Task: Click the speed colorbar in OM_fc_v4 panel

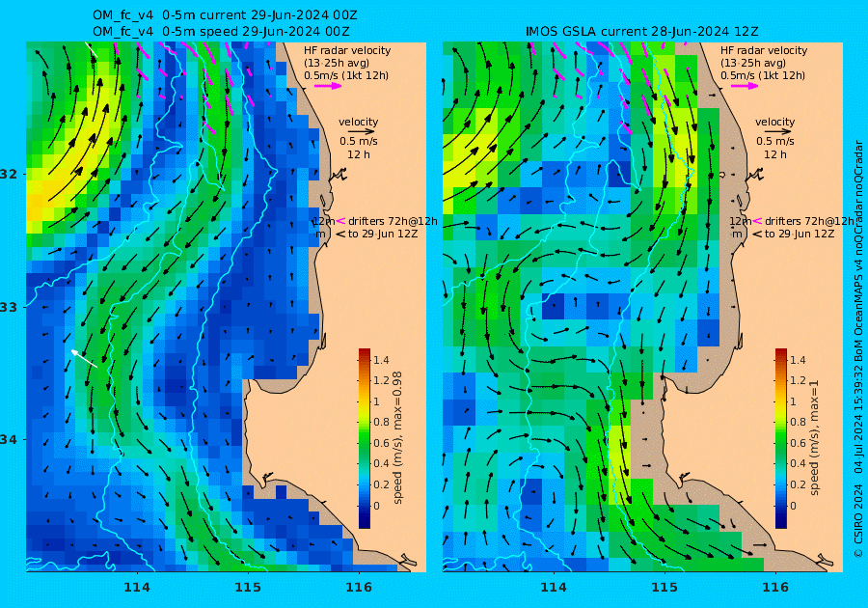Action: [x=365, y=438]
